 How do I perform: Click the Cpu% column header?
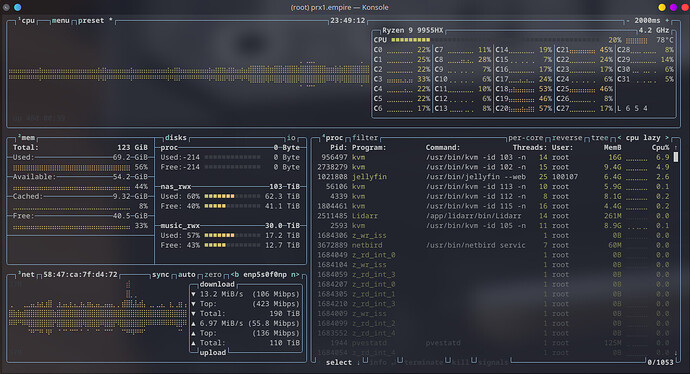pos(661,148)
